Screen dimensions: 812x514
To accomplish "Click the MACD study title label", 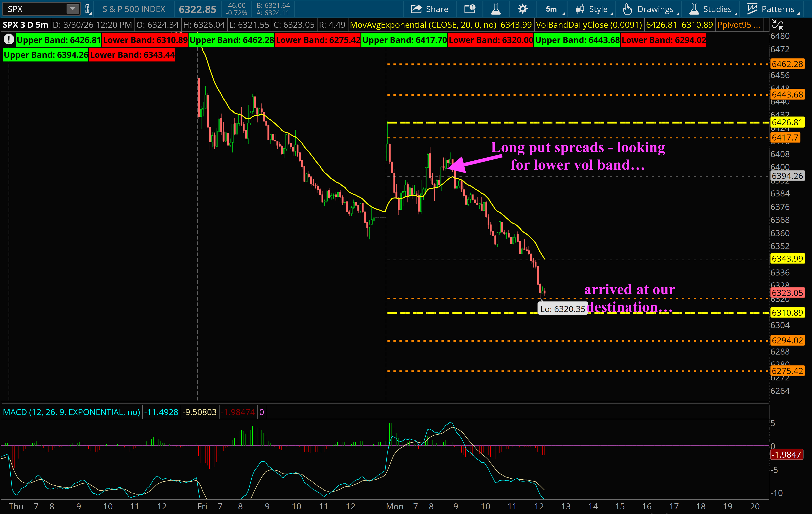I will tap(71, 412).
